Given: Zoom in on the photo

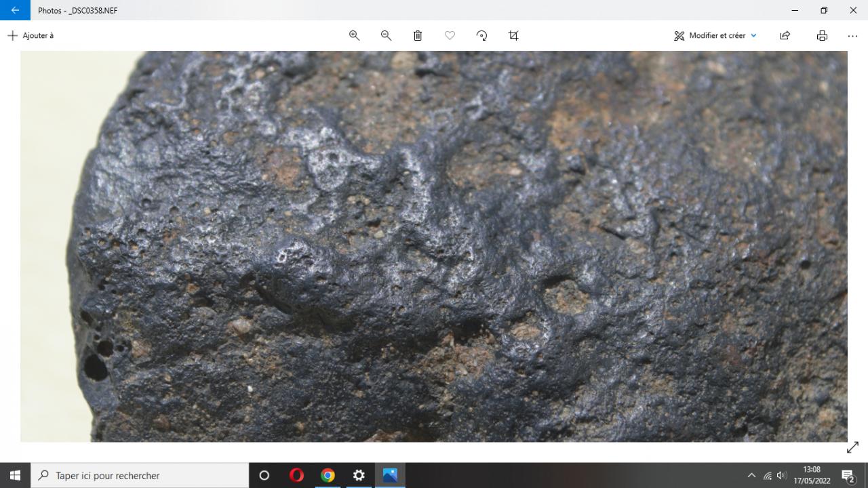Looking at the screenshot, I should tap(354, 35).
